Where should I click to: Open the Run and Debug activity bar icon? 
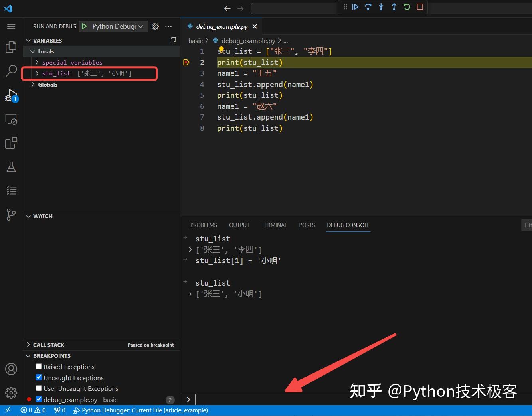(11, 95)
